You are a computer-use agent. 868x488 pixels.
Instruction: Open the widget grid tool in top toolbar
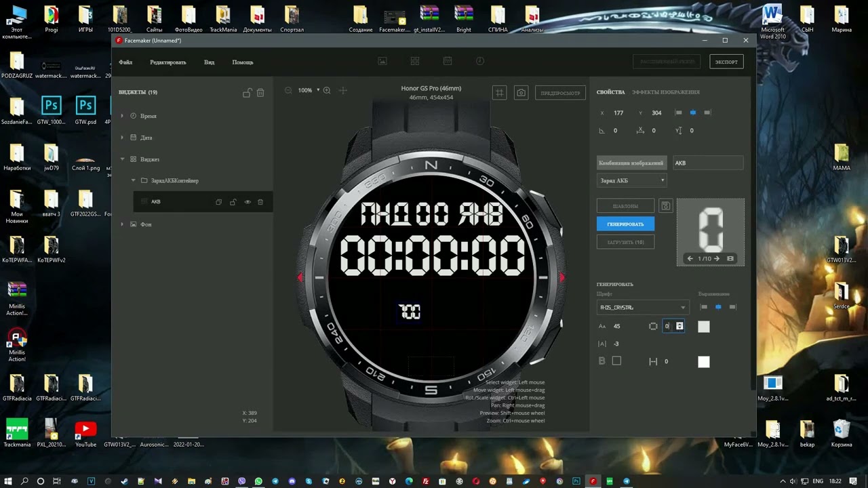(415, 61)
